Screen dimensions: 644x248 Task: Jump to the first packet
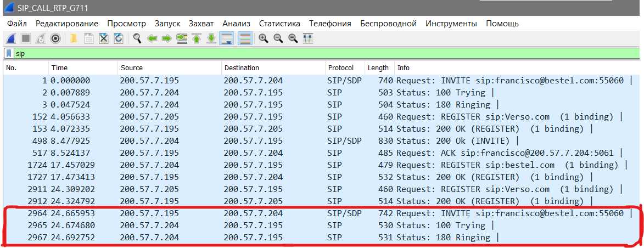tap(197, 38)
